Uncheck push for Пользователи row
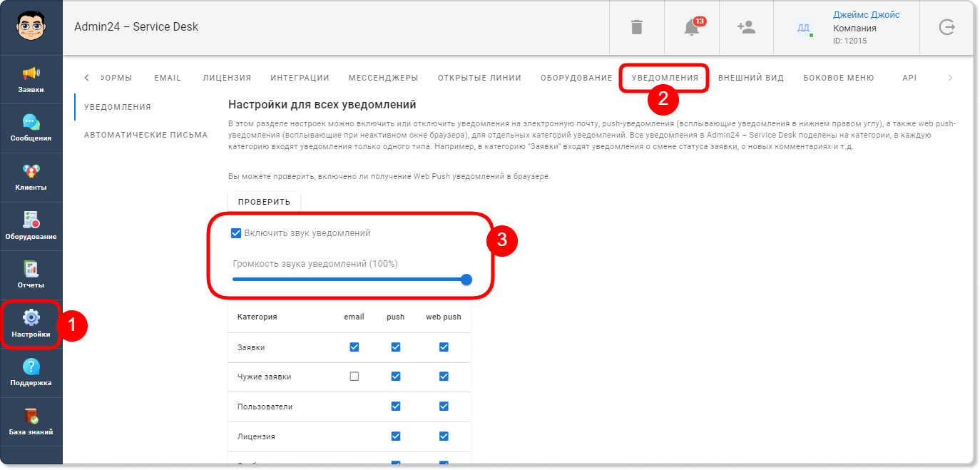980x470 pixels. coord(396,407)
